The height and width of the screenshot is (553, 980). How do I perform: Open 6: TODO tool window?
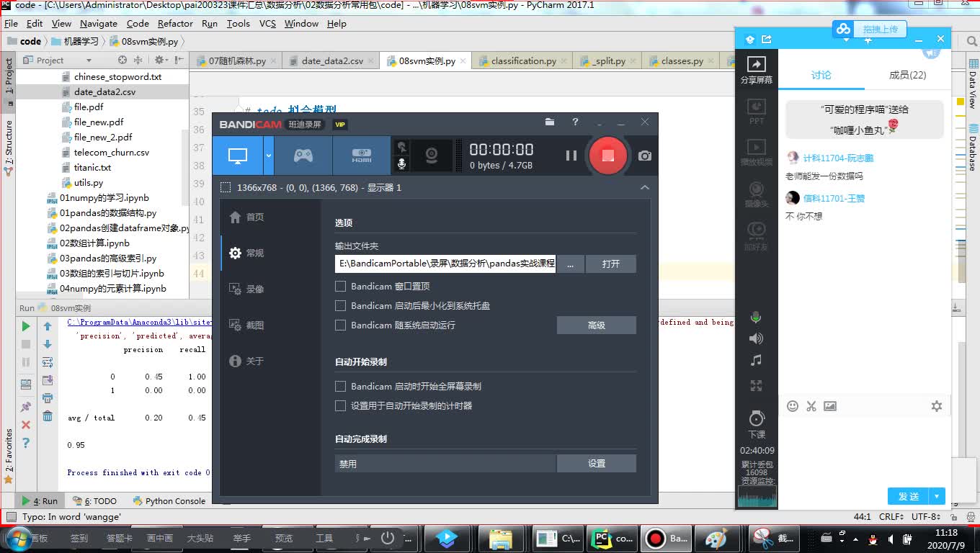tap(94, 501)
